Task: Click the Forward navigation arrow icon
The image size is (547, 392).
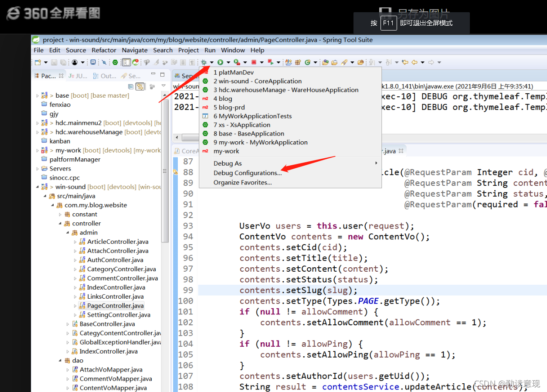Action: 431,62
